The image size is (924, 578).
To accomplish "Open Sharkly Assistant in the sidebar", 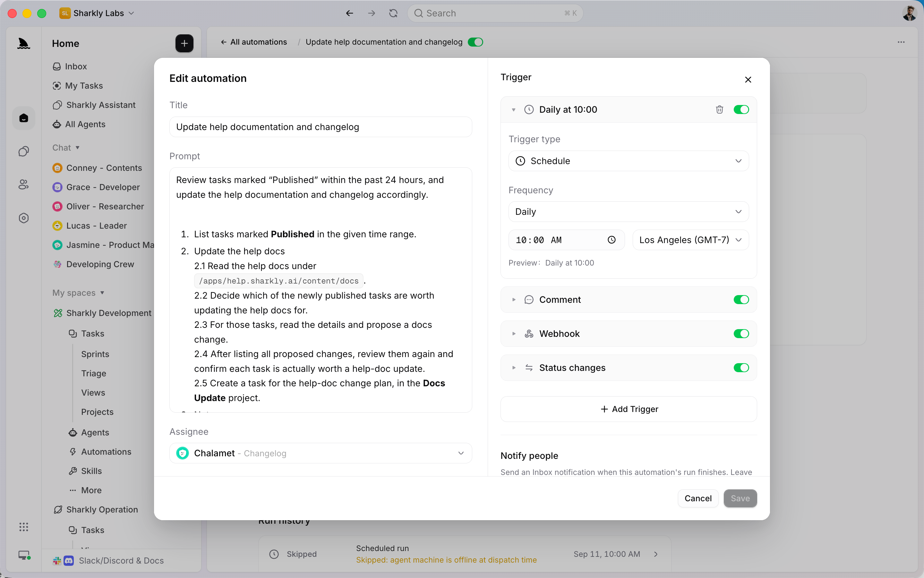I will pyautogui.click(x=94, y=105).
